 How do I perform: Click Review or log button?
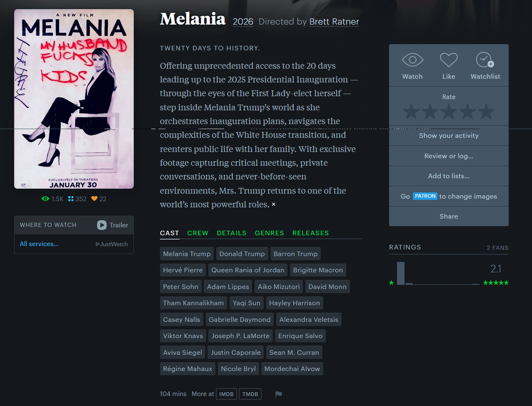coord(449,156)
